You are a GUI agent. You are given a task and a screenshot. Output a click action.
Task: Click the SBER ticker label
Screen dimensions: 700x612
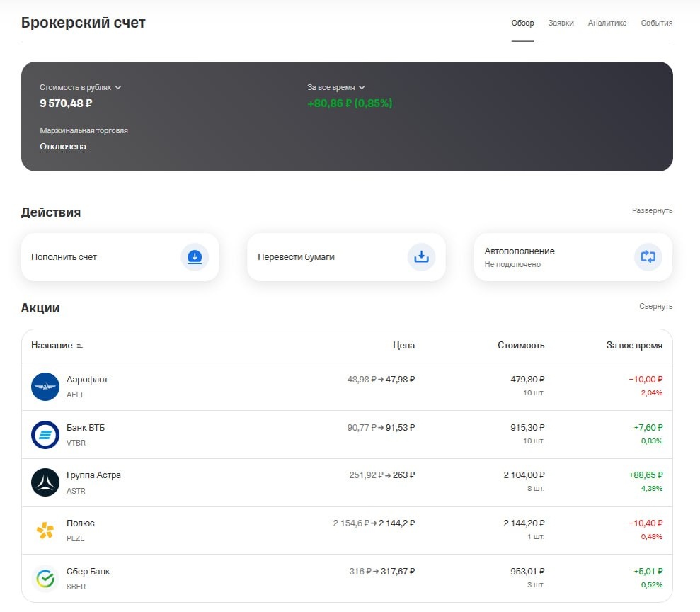pyautogui.click(x=76, y=586)
